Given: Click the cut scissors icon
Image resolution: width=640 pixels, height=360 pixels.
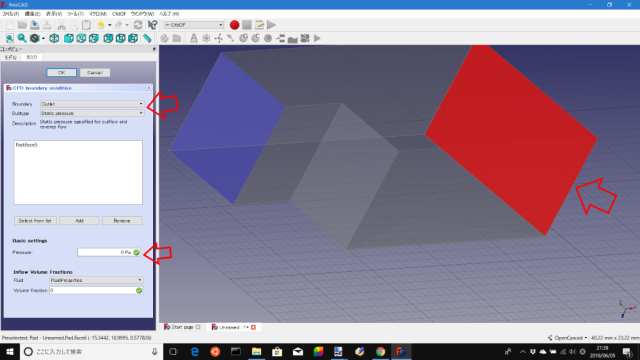Looking at the screenshot, I should click(61, 25).
